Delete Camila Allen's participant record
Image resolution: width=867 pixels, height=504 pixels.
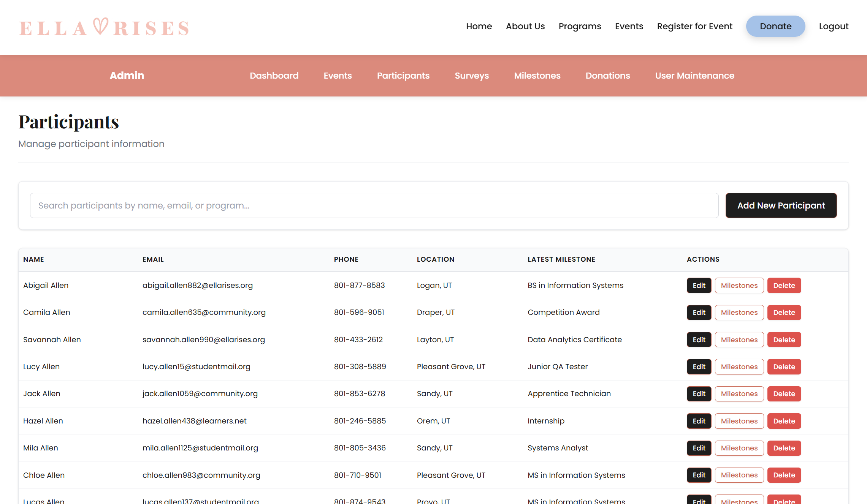784,312
